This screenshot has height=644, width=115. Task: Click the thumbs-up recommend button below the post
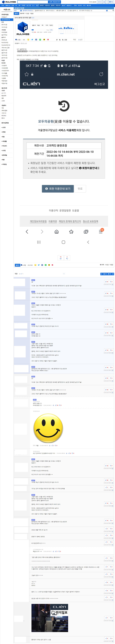[x=61, y=258]
